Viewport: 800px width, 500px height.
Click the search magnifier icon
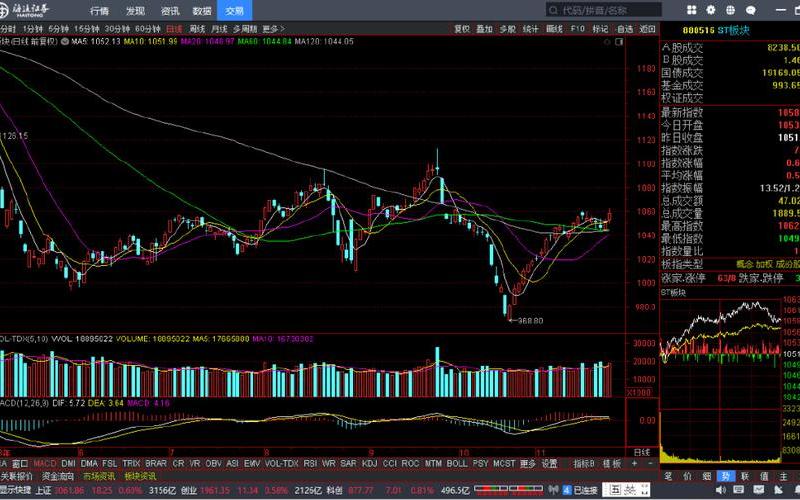tap(552, 10)
